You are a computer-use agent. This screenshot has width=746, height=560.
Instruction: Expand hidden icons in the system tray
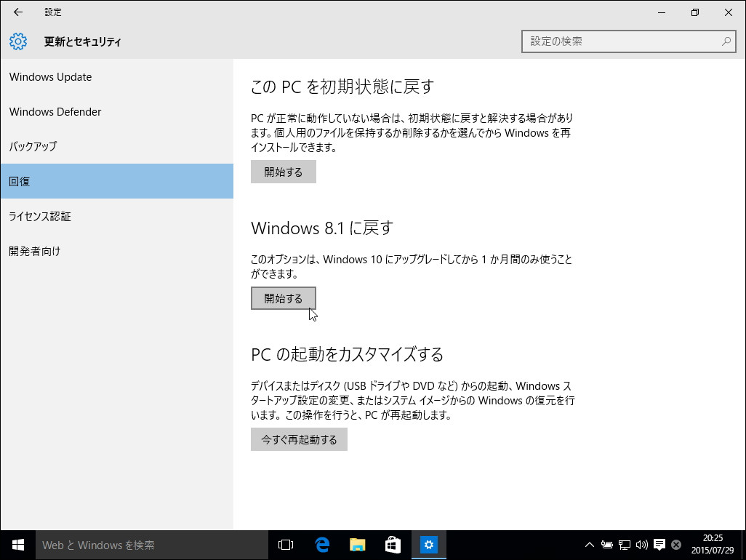click(589, 545)
